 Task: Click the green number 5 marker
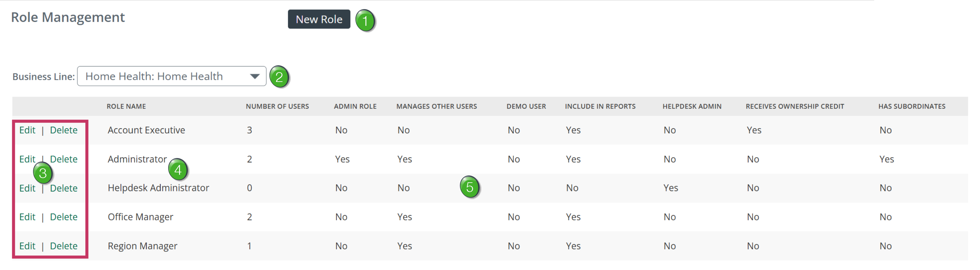tap(470, 187)
